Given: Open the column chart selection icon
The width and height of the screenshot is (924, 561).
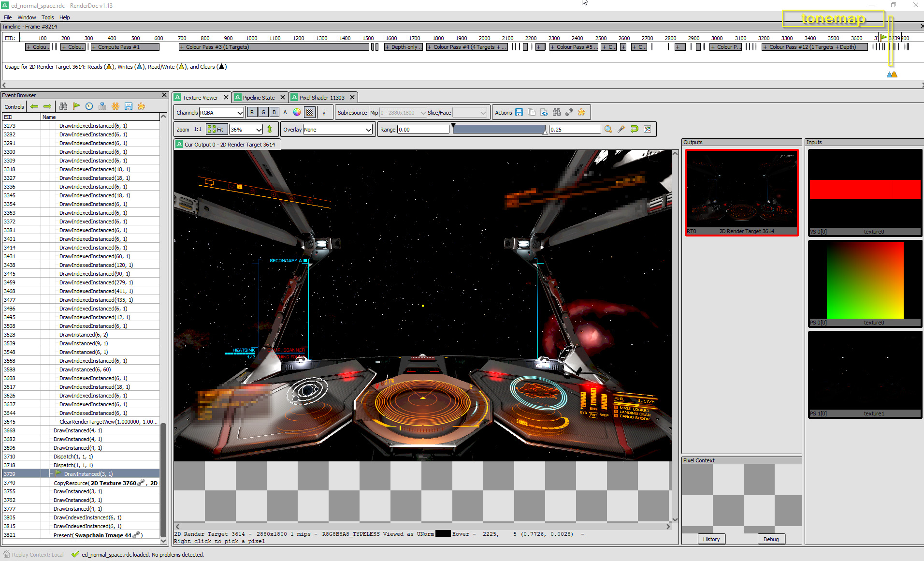Looking at the screenshot, I should pyautogui.click(x=102, y=106).
